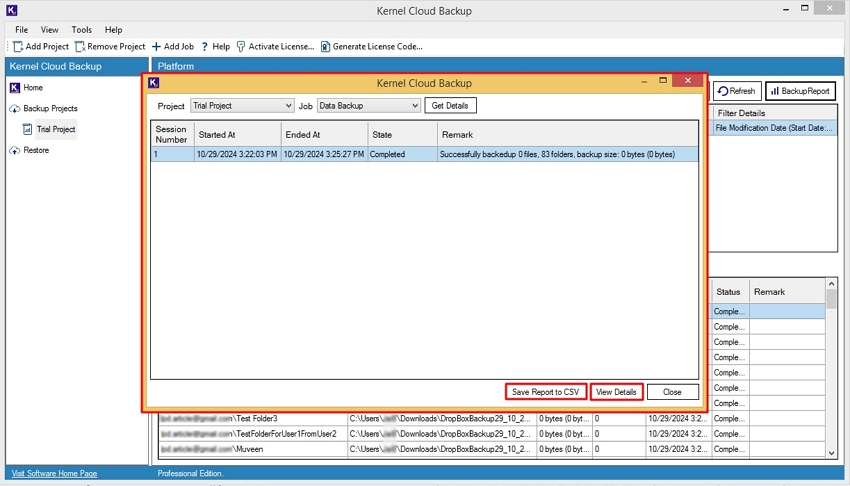Viewport: 850px width, 486px height.
Task: Open the Help menu
Action: pos(113,30)
